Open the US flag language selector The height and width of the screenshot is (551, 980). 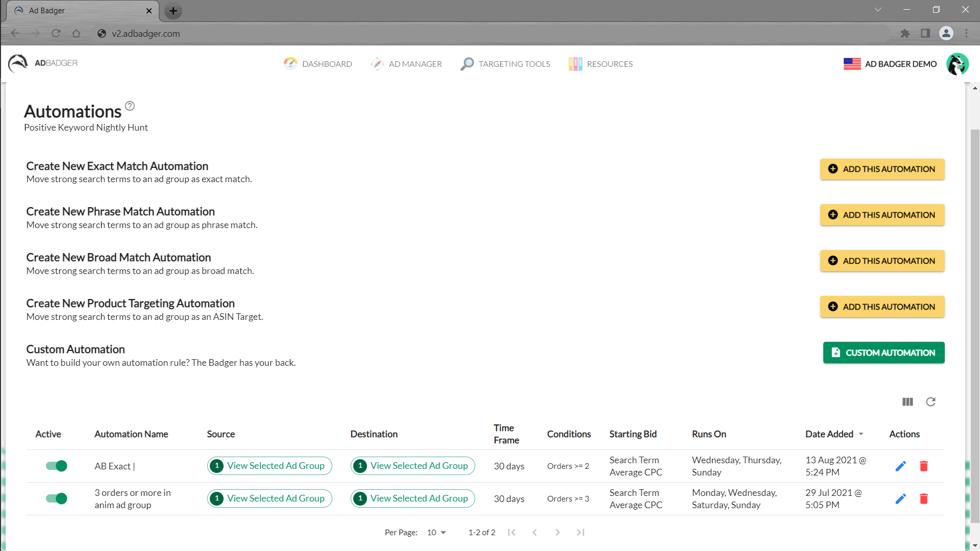851,64
